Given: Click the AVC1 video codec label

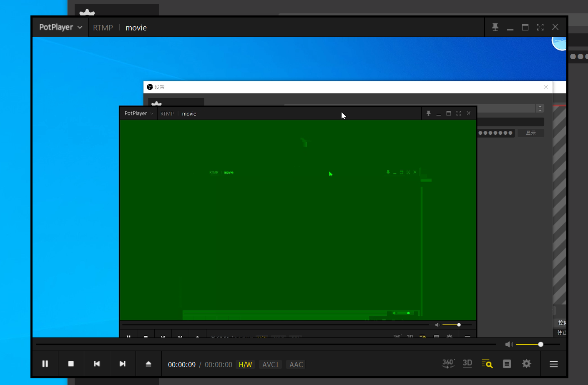Looking at the screenshot, I should [x=270, y=365].
